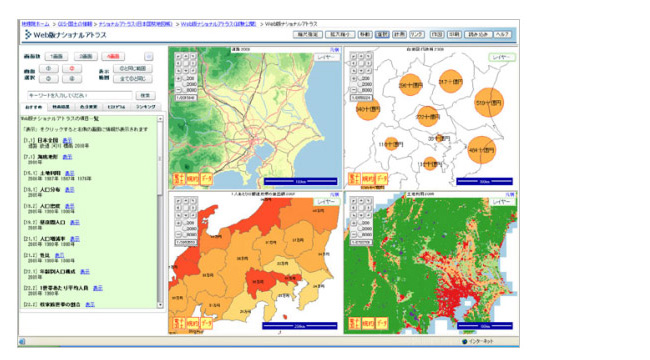Screen dimensions: 650x360
Task: Click small icon button right of 4画面
Action: [149, 56]
